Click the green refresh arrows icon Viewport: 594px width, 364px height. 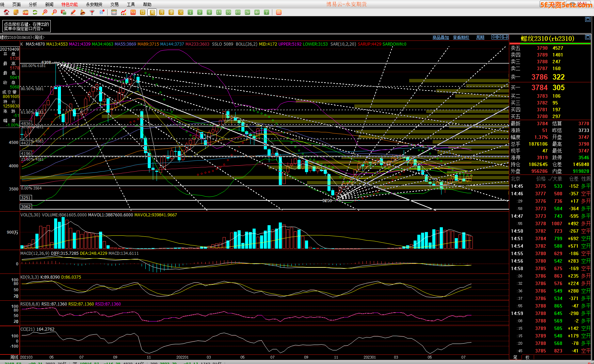pyautogui.click(x=35, y=12)
